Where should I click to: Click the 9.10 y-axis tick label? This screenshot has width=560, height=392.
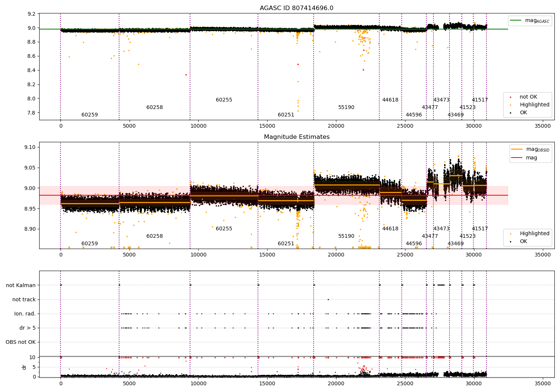[x=30, y=147]
